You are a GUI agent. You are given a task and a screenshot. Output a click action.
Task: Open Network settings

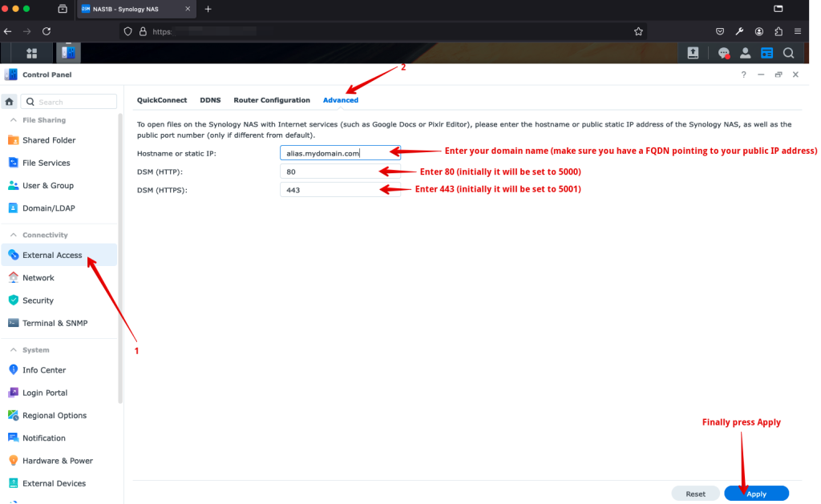pyautogui.click(x=59, y=278)
